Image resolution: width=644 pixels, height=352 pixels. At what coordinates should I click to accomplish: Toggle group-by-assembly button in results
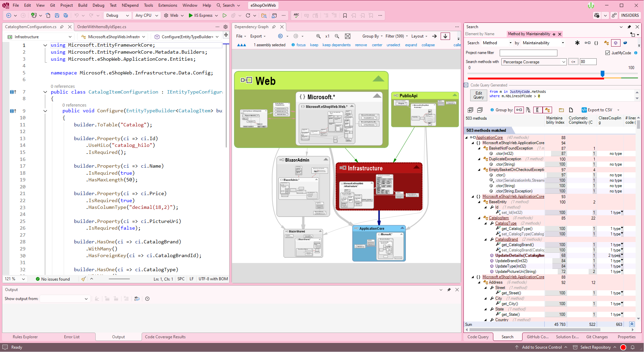[519, 110]
